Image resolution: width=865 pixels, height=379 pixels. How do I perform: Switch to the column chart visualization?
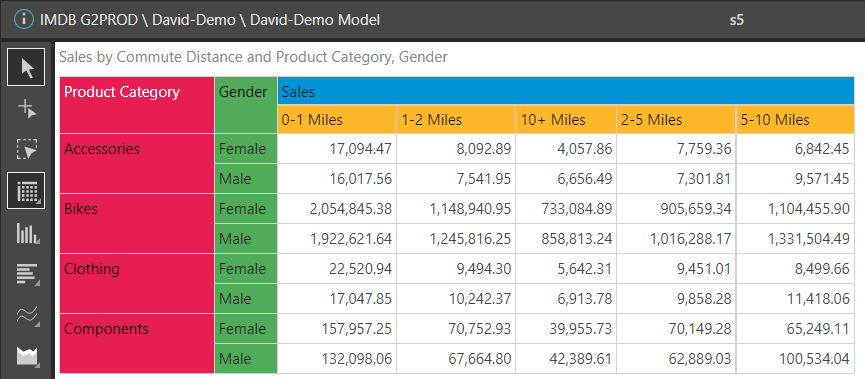click(x=26, y=233)
